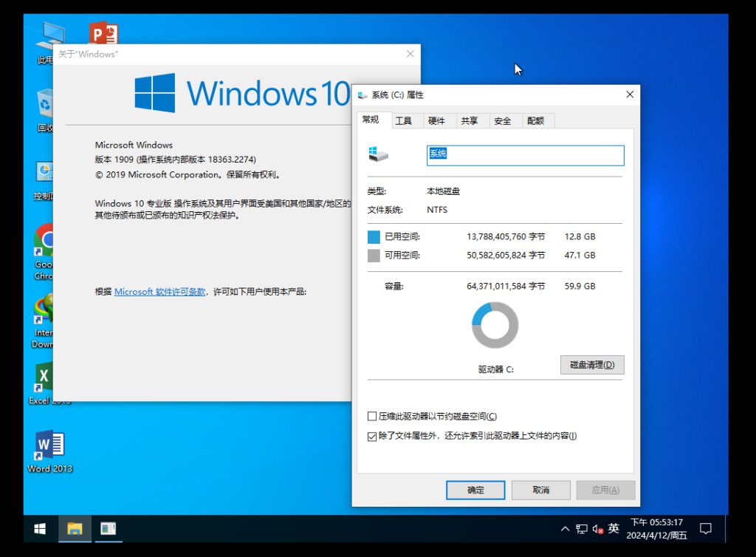Viewport: 756px width, 557px height.
Task: Expand hidden system tray icons chevron
Action: tap(565, 529)
